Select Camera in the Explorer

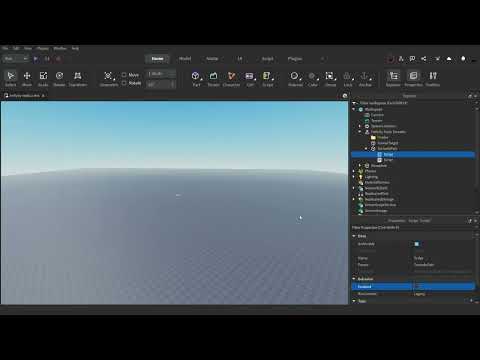point(377,115)
